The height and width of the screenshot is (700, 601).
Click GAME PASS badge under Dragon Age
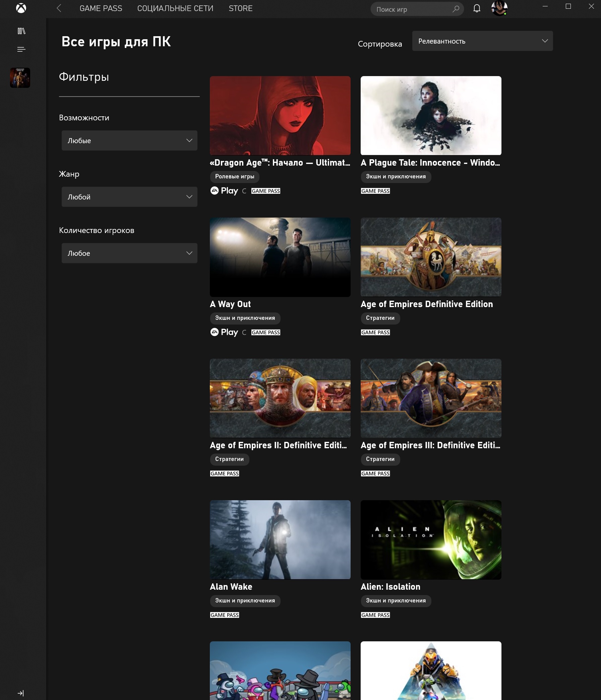point(266,191)
